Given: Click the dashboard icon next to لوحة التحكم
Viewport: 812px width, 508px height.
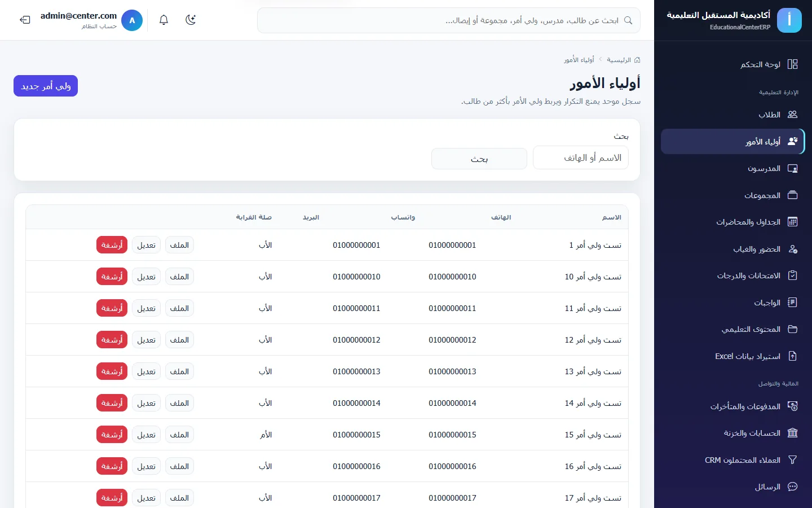Looking at the screenshot, I should pos(792,64).
